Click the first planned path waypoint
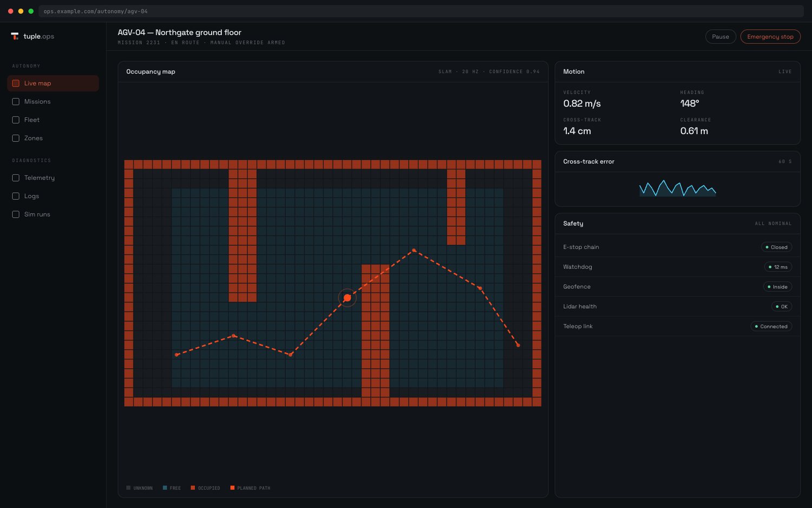 (x=177, y=355)
